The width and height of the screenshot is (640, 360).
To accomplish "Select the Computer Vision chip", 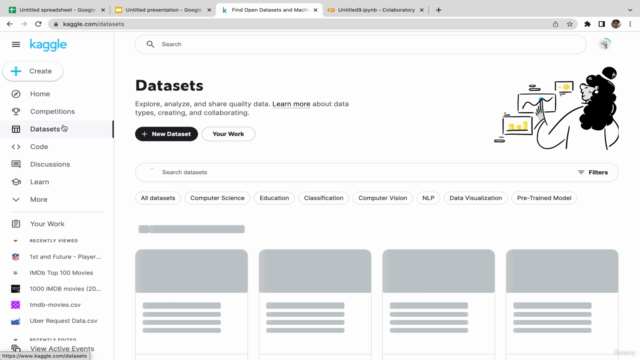I will point(383,198).
